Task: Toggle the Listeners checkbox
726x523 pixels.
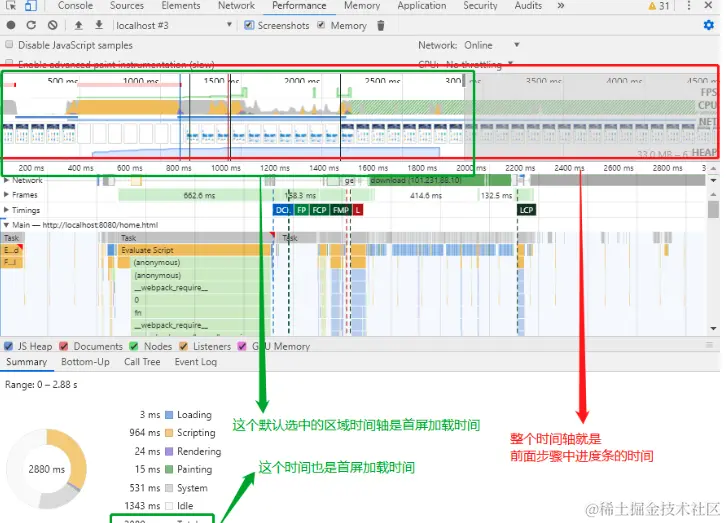Action: point(184,346)
